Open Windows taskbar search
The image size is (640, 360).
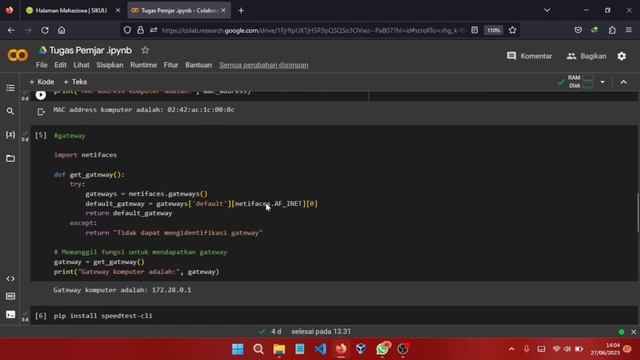pyautogui.click(x=258, y=349)
